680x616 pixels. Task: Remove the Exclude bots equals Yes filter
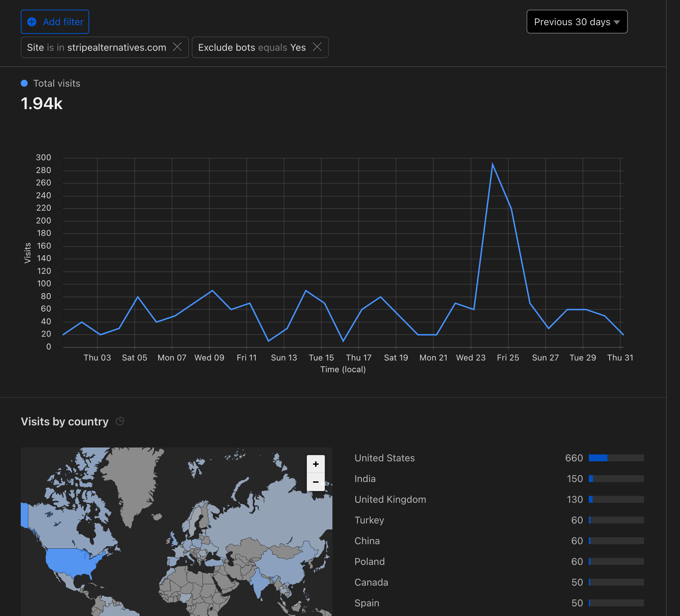(x=317, y=47)
